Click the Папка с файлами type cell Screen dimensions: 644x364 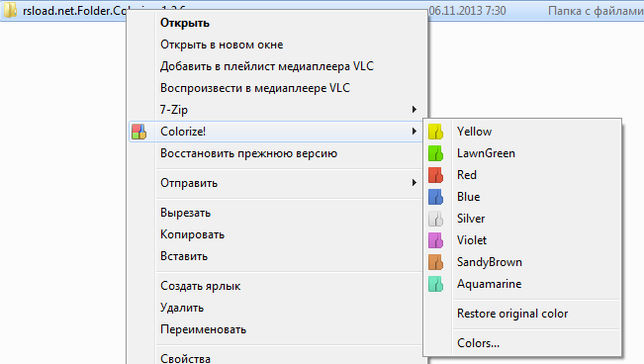(596, 10)
